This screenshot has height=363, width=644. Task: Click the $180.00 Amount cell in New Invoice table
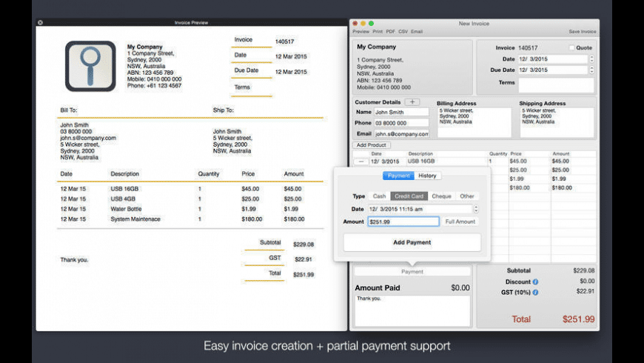562,188
